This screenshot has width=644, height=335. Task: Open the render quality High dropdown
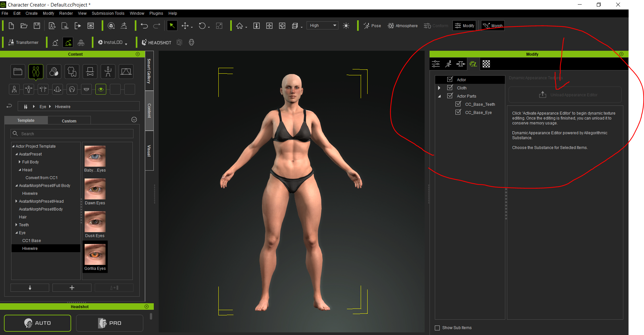pos(322,26)
